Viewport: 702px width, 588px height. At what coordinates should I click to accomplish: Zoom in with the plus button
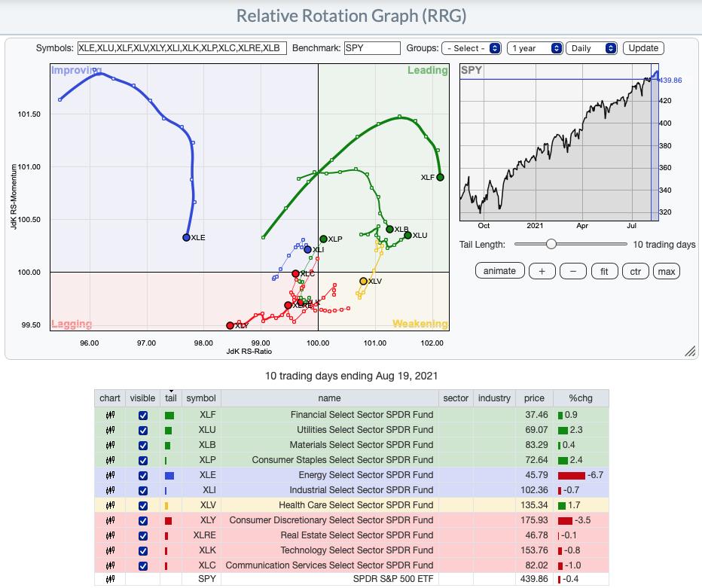point(542,271)
